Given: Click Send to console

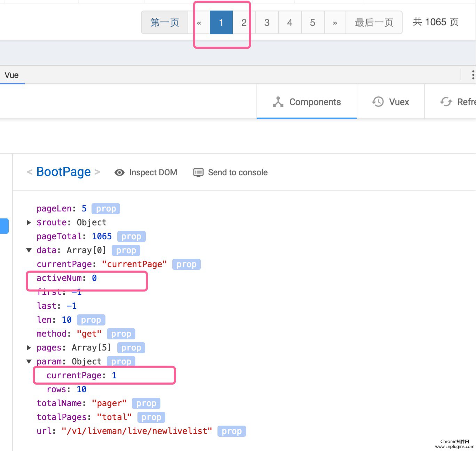Looking at the screenshot, I should (x=230, y=172).
